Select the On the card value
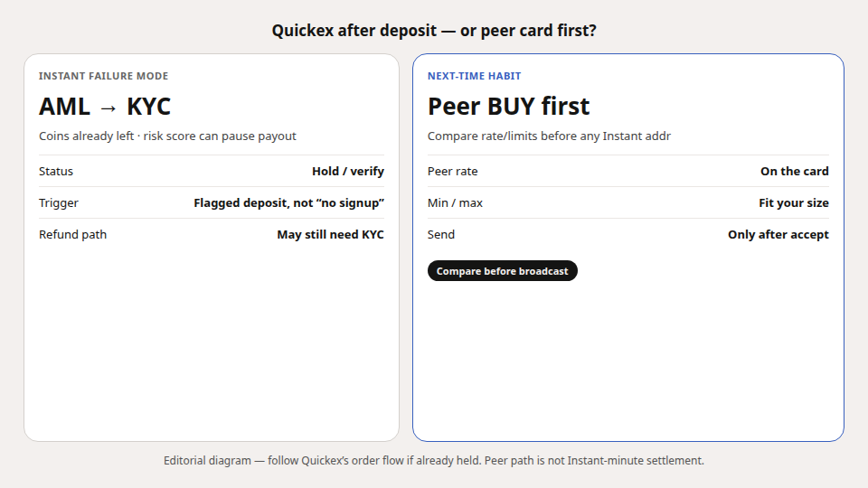 tap(795, 172)
